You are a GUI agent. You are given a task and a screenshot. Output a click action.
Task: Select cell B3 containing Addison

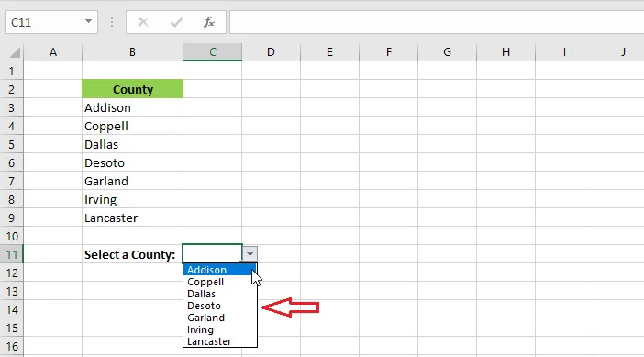click(x=132, y=107)
